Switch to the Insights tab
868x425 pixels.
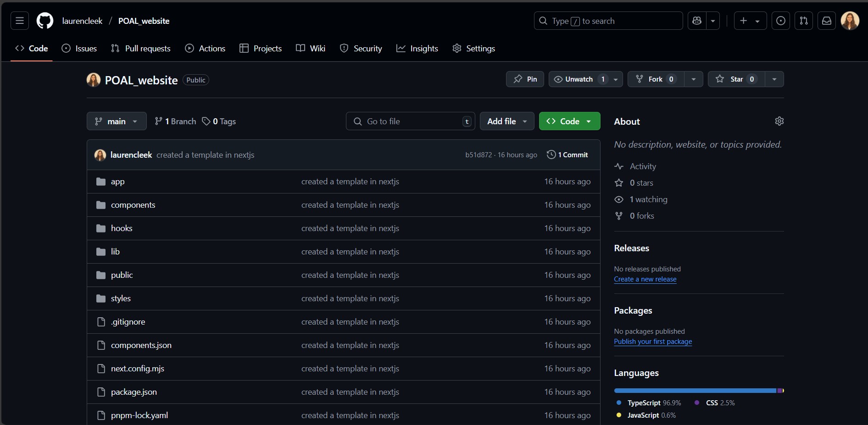[x=417, y=48]
